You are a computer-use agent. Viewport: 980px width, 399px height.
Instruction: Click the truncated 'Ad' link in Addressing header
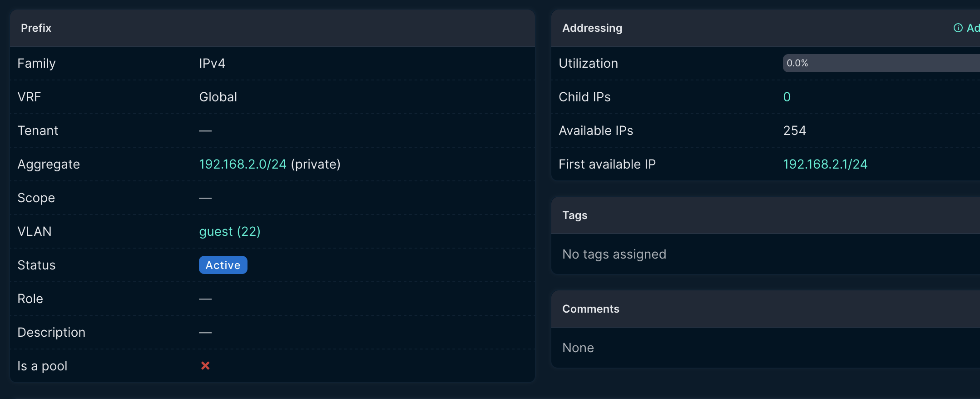pos(973,28)
